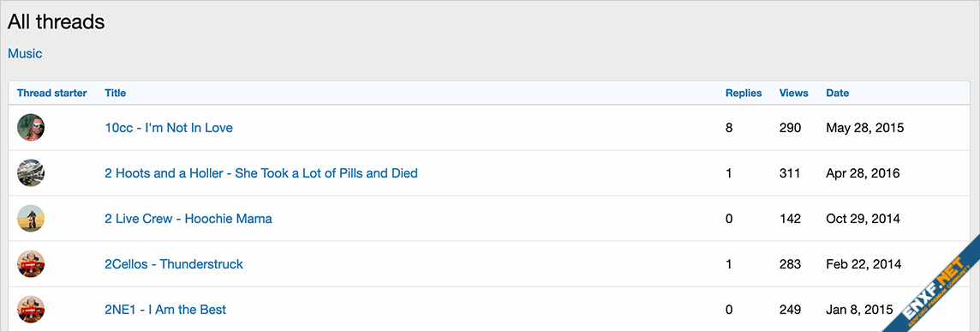Click the All threads page heading
Viewport: 980px width, 332px height.
pos(57,22)
